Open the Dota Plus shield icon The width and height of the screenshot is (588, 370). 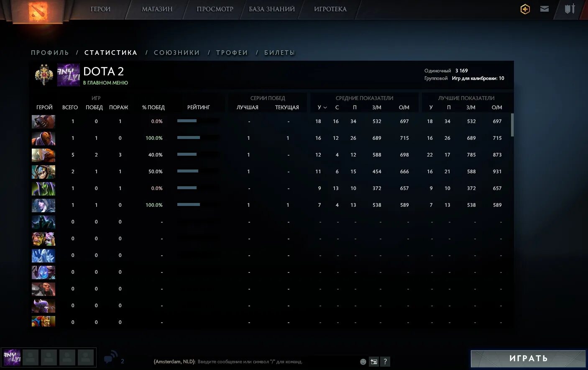pos(525,9)
